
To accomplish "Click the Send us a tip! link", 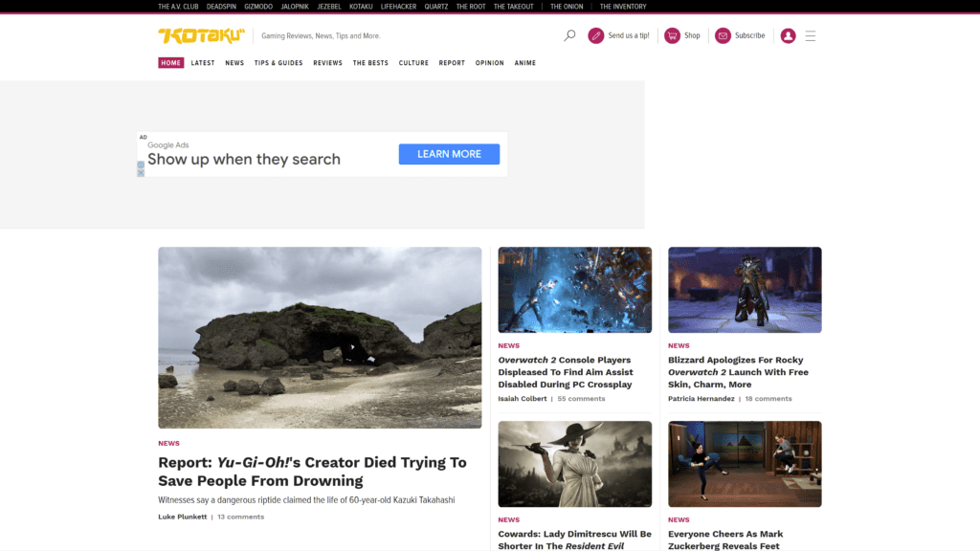I will tap(629, 35).
